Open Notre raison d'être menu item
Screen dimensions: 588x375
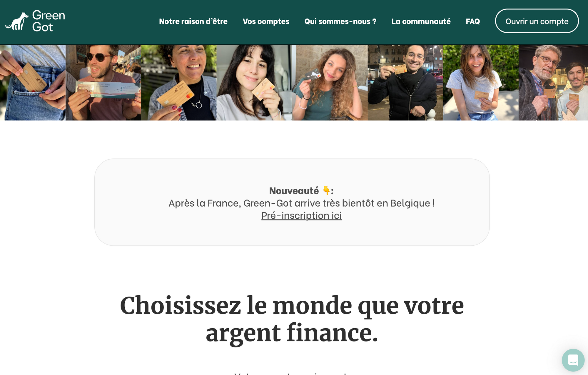193,21
